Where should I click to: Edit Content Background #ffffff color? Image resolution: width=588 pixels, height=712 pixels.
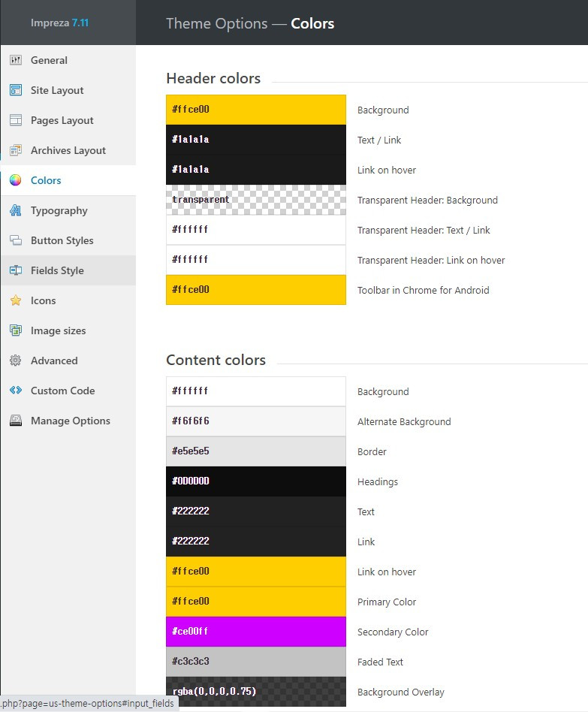click(256, 391)
